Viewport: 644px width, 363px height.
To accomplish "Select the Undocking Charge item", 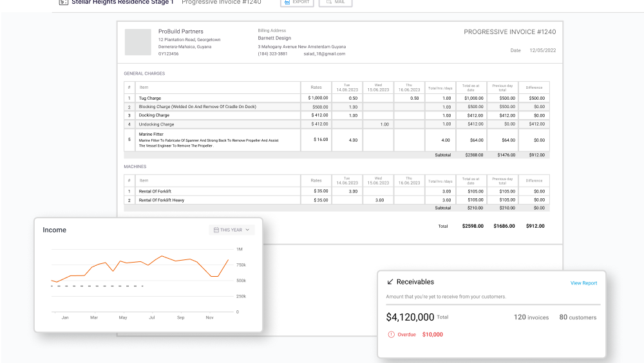I will [x=156, y=124].
